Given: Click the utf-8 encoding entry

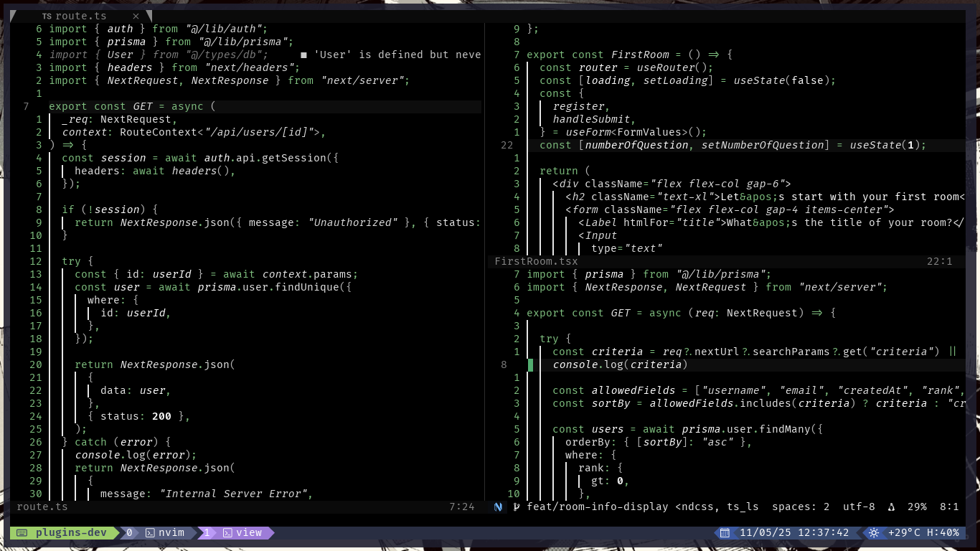Looking at the screenshot, I should [x=859, y=507].
